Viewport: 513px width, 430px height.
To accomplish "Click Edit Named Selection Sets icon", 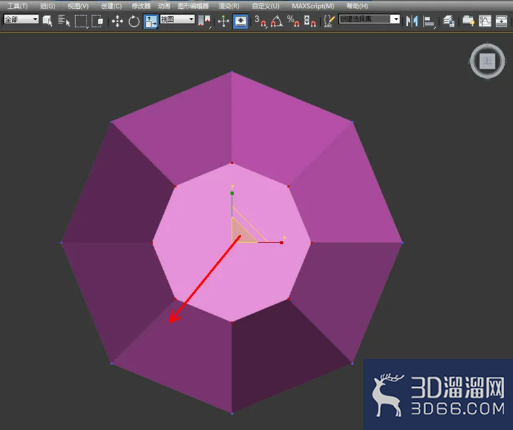I will coord(330,21).
